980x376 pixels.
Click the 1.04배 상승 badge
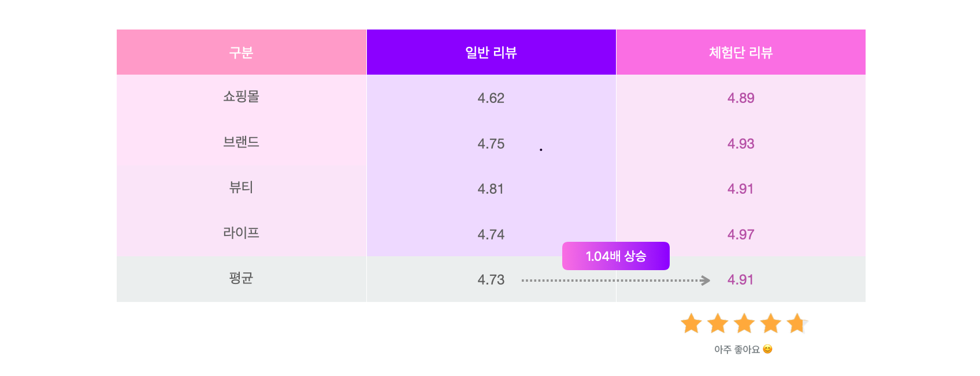(x=616, y=256)
